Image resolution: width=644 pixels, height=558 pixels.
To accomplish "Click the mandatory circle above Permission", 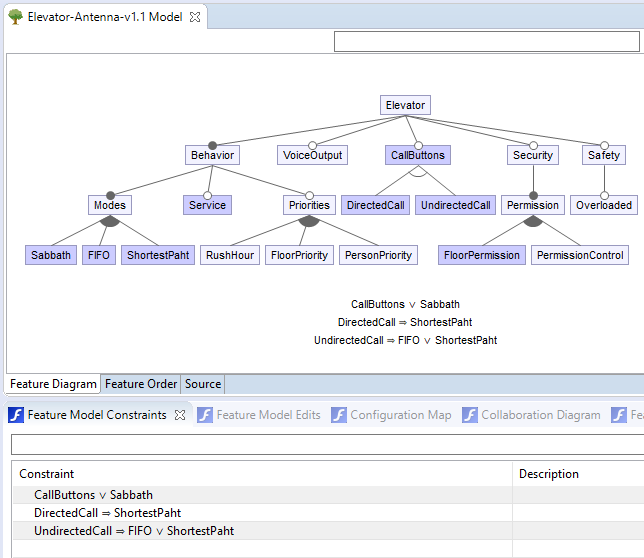I will coord(534,195).
